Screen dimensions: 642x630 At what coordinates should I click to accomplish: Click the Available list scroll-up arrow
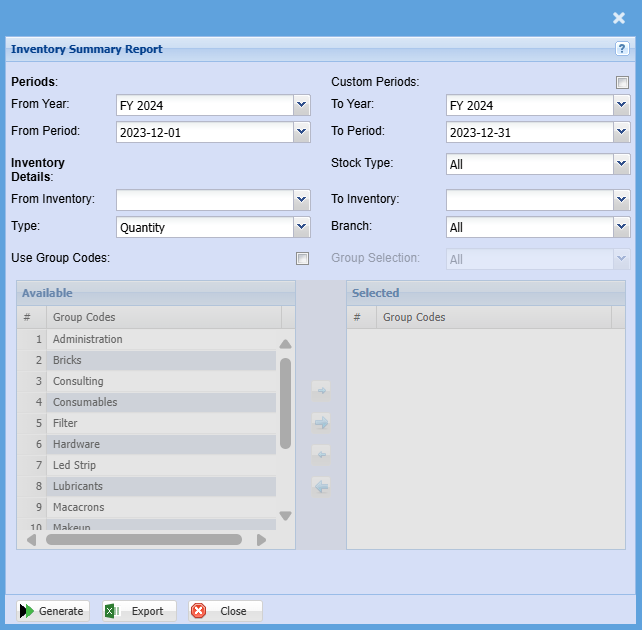point(285,344)
